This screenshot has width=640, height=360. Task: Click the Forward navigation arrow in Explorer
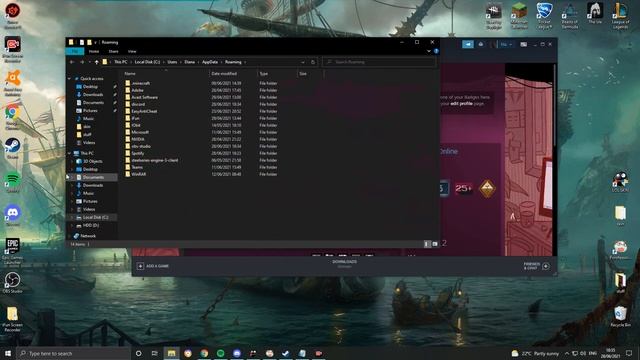click(x=82, y=62)
